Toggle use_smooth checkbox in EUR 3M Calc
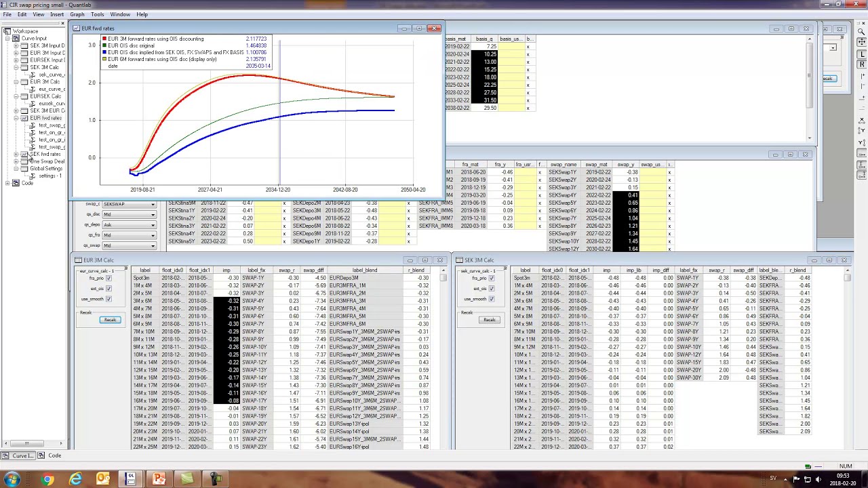This screenshot has width=868, height=488. 108,299
